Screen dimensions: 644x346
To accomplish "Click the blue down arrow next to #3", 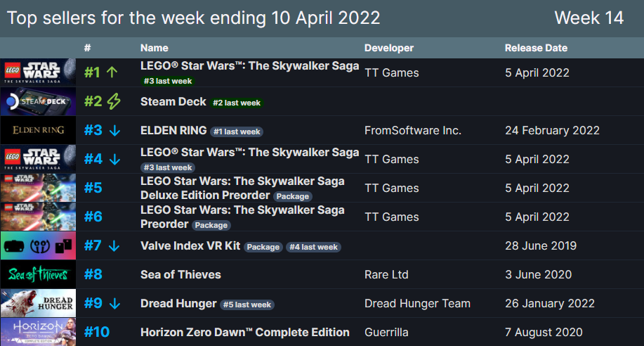I will [115, 131].
